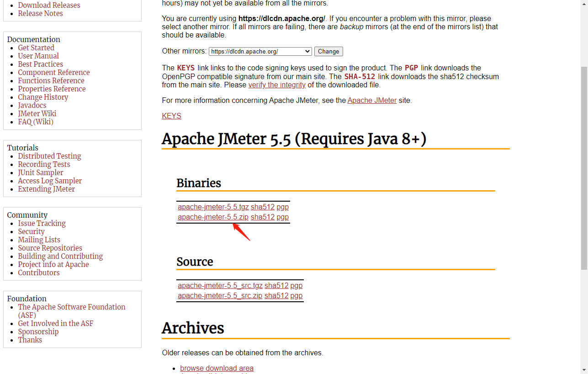Open Best Practices page
This screenshot has width=588, height=374.
[x=40, y=64]
